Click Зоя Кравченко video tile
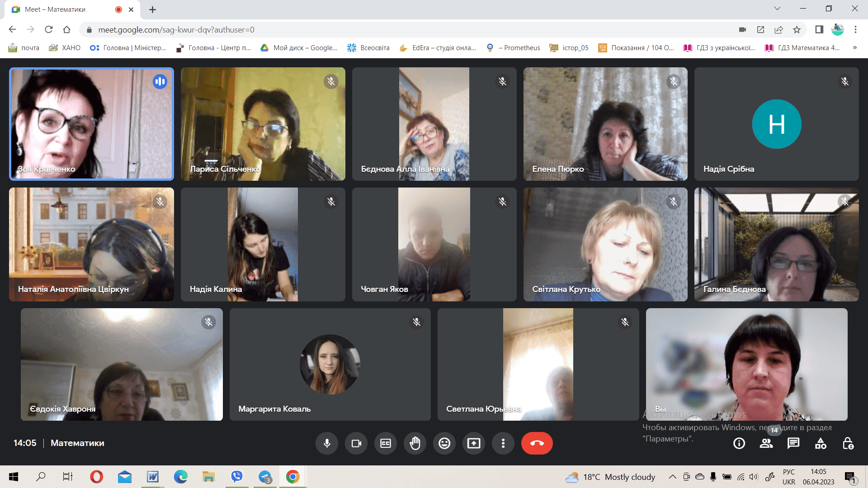Viewport: 868px width, 488px height. pos(91,124)
